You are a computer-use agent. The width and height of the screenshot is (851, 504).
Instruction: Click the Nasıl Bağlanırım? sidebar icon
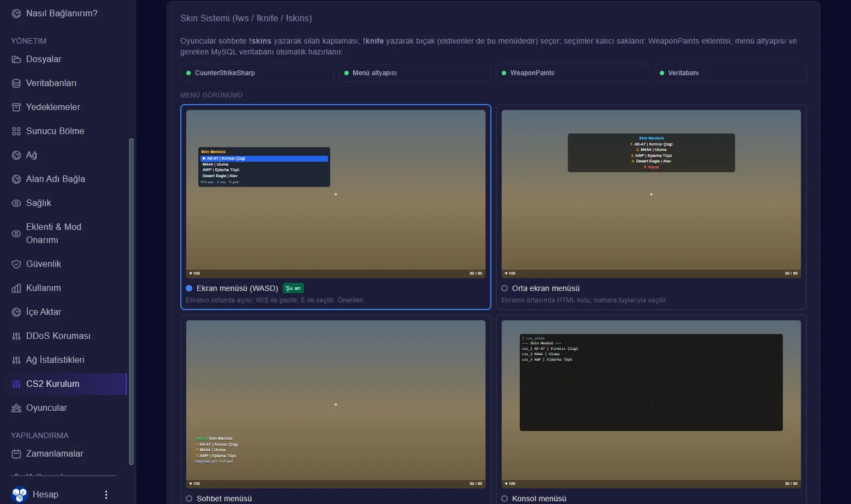click(x=16, y=14)
